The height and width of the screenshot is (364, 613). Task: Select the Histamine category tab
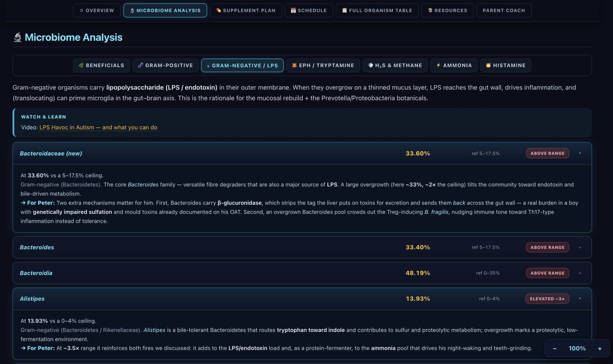click(x=506, y=65)
